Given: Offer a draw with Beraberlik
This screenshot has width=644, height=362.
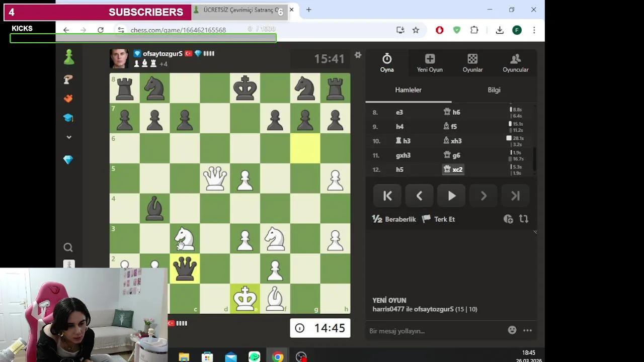Looking at the screenshot, I should tap(394, 219).
